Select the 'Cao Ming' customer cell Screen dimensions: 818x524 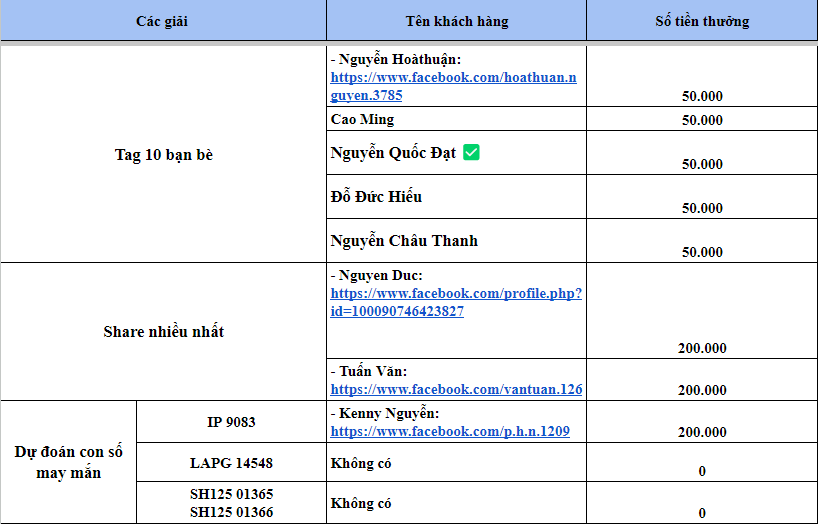[x=363, y=119]
